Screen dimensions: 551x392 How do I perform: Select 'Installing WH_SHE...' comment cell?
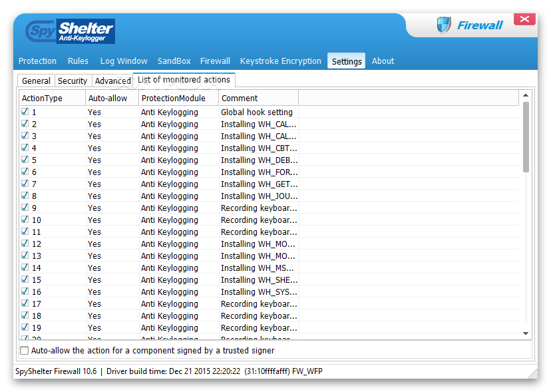260,280
